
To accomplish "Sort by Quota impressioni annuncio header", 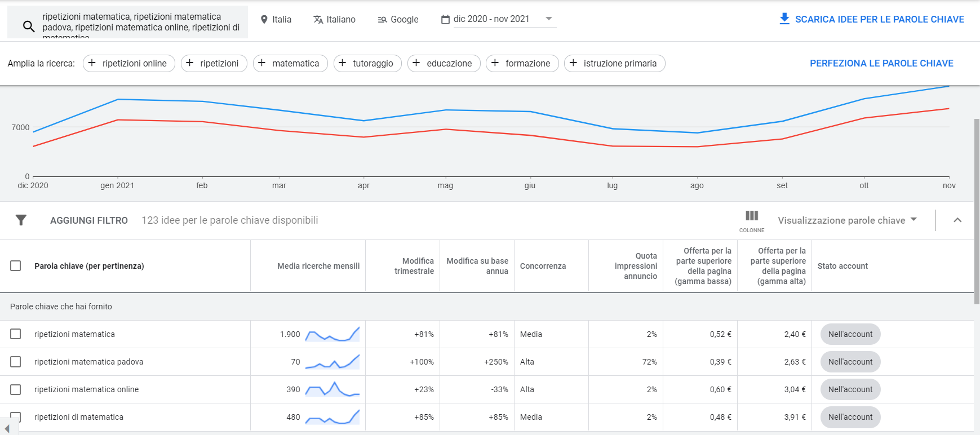I will [636, 266].
